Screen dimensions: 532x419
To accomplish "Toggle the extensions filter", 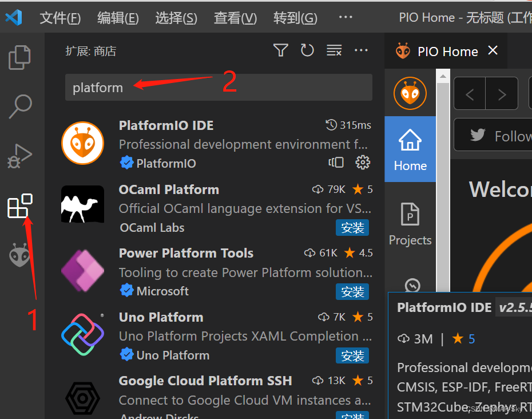I will (280, 50).
